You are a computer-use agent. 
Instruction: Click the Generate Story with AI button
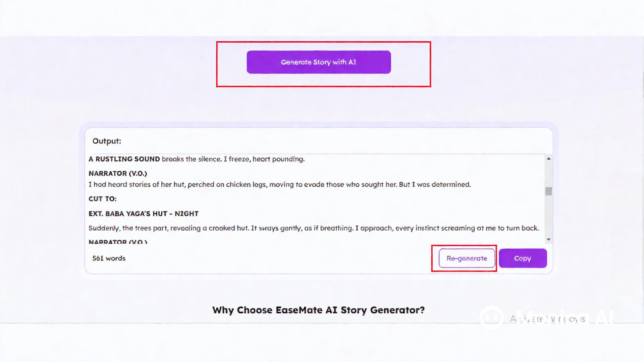[319, 62]
